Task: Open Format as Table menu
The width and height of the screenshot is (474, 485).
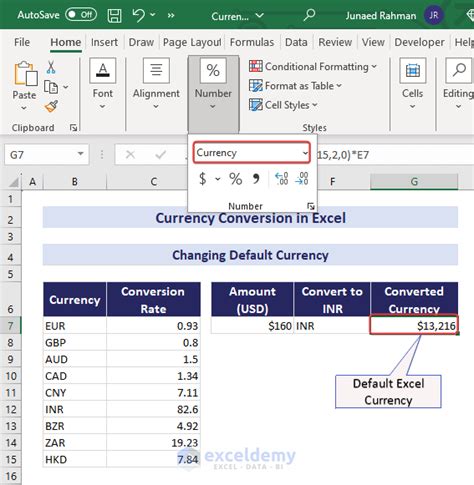Action: point(295,86)
